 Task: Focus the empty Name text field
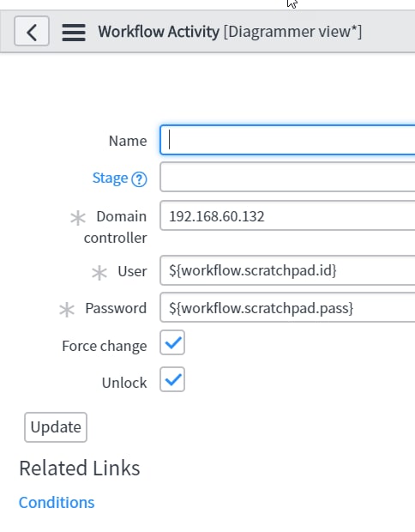287,140
